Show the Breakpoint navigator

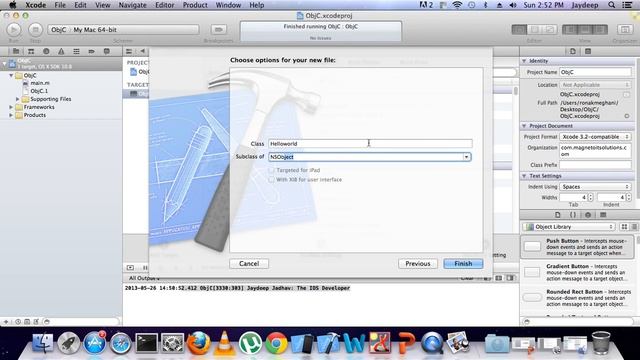tap(91, 51)
